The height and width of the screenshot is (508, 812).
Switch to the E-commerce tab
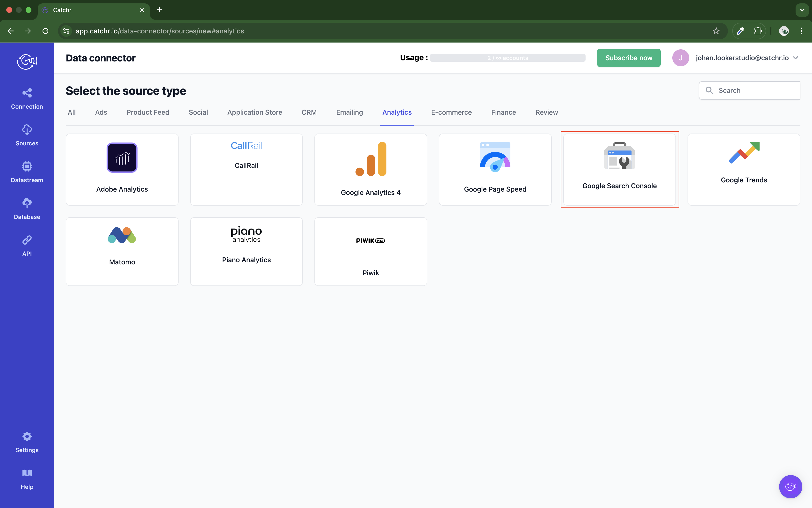pyautogui.click(x=451, y=112)
